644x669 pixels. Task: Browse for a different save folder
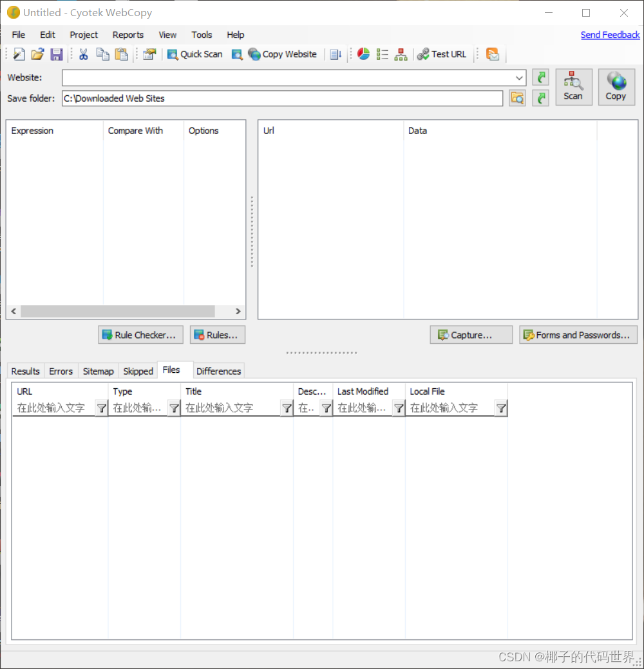pyautogui.click(x=517, y=98)
